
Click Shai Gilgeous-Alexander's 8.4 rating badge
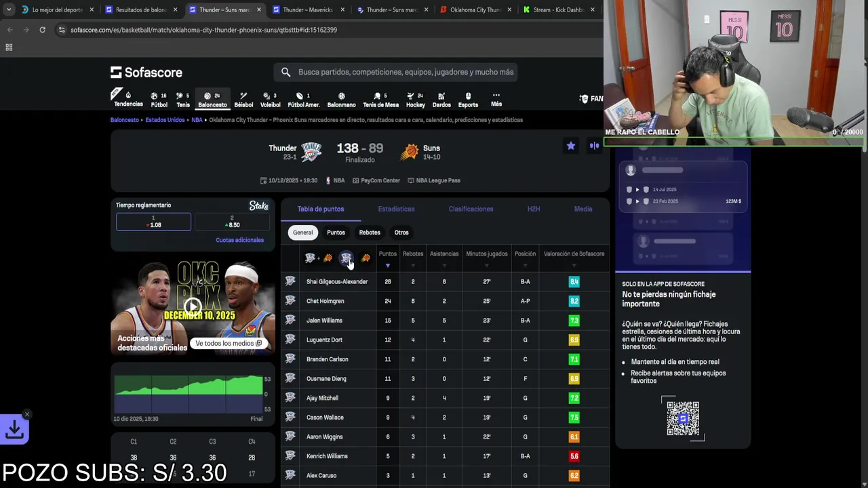(574, 282)
